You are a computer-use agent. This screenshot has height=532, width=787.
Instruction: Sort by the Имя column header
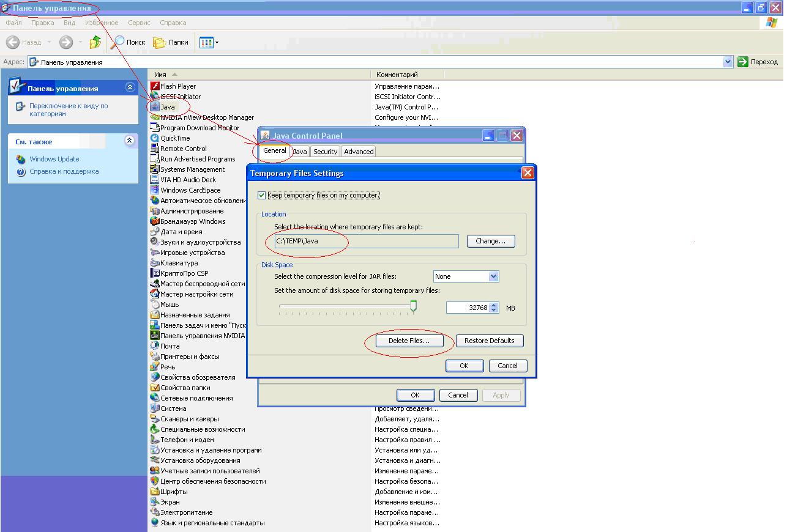(259, 75)
